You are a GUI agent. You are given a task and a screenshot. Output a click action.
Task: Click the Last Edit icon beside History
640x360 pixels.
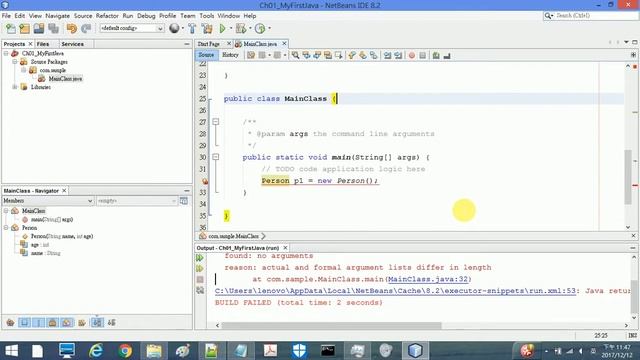[x=251, y=55]
